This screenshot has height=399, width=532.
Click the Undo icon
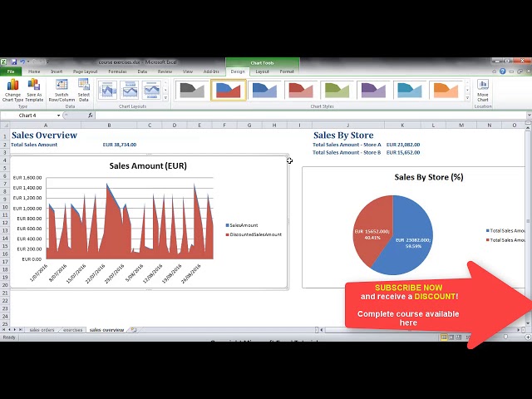[x=22, y=62]
